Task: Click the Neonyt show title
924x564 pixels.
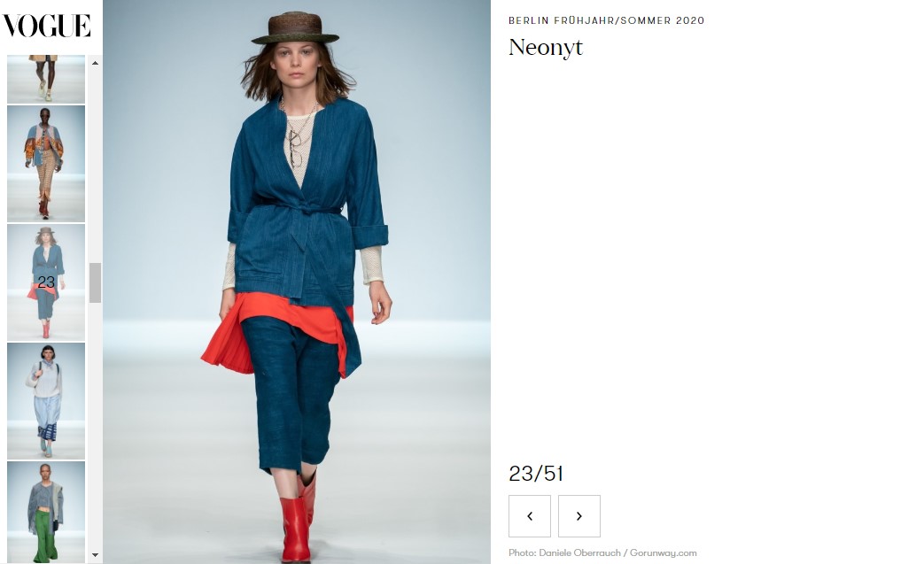Action: click(546, 47)
